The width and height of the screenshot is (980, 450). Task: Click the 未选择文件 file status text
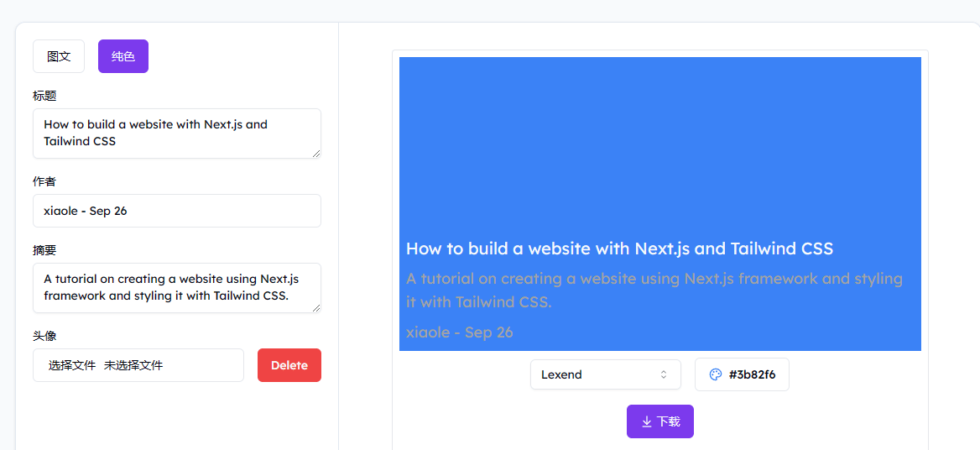coord(133,365)
